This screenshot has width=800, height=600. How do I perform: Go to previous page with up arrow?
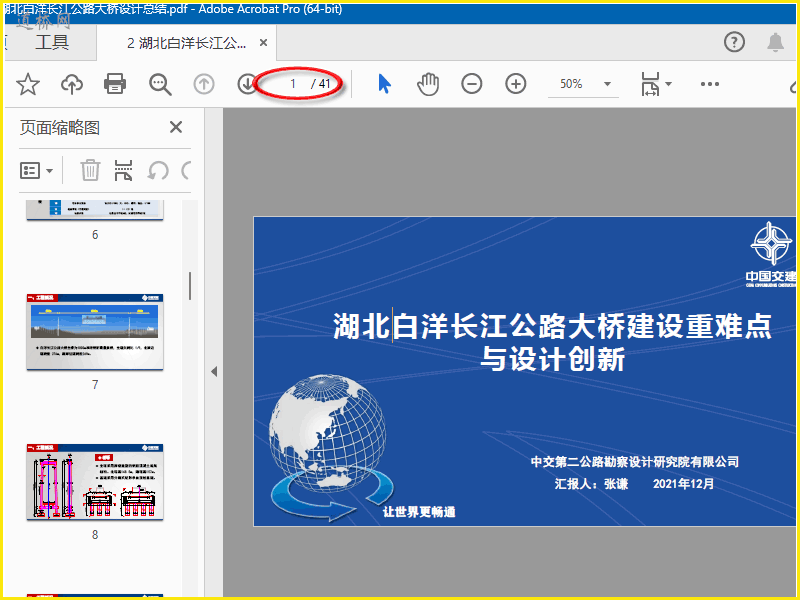(204, 84)
